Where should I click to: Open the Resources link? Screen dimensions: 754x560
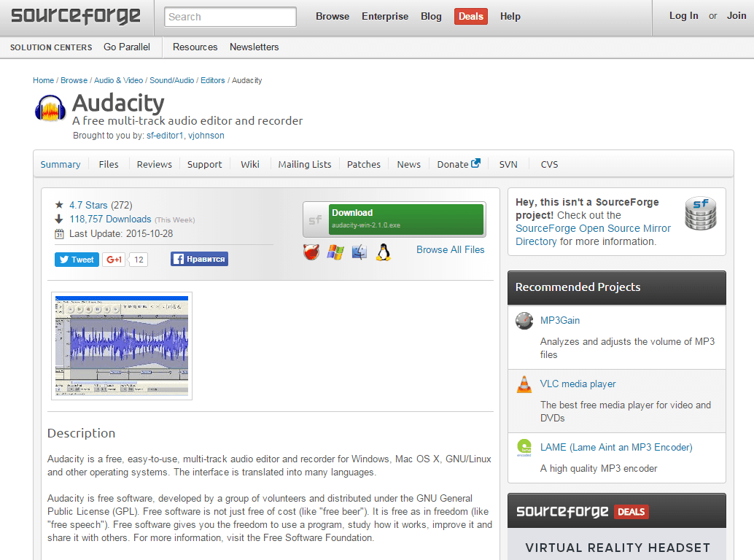click(195, 47)
